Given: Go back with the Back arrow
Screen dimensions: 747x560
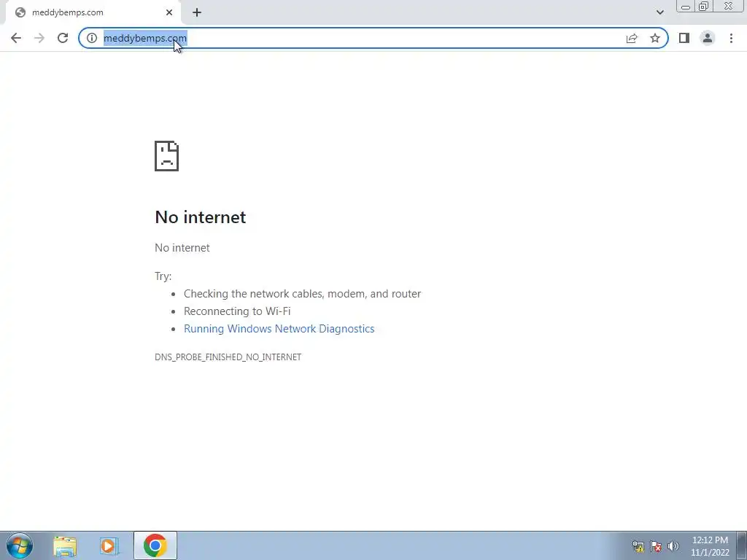Looking at the screenshot, I should [x=16, y=38].
